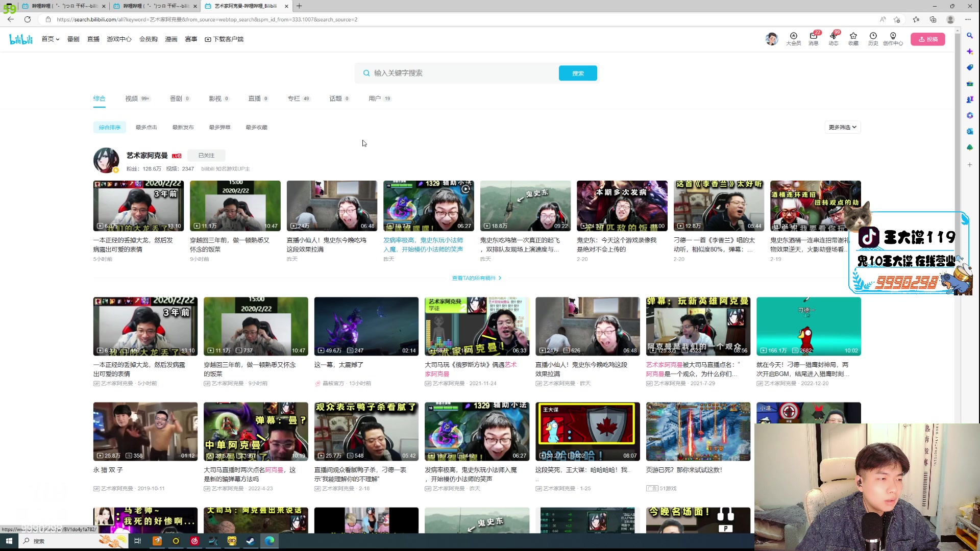Viewport: 980px width, 551px height.
Task: Open a new browser tab with plus
Action: click(x=299, y=6)
